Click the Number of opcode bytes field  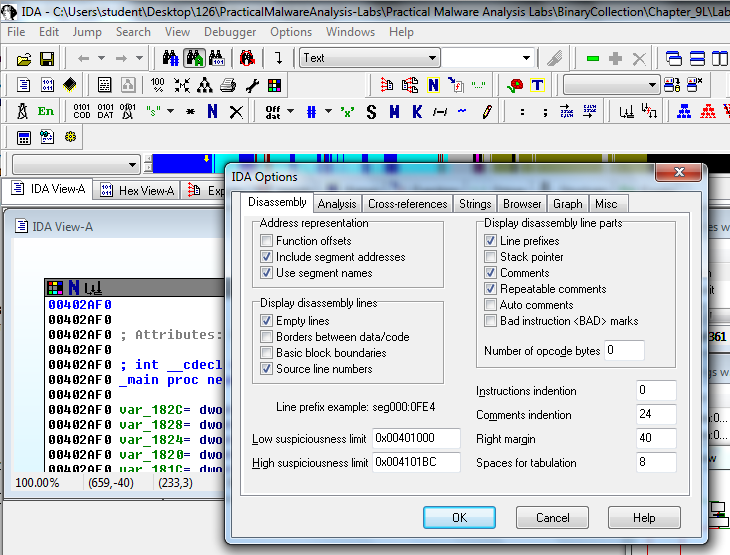pos(624,350)
